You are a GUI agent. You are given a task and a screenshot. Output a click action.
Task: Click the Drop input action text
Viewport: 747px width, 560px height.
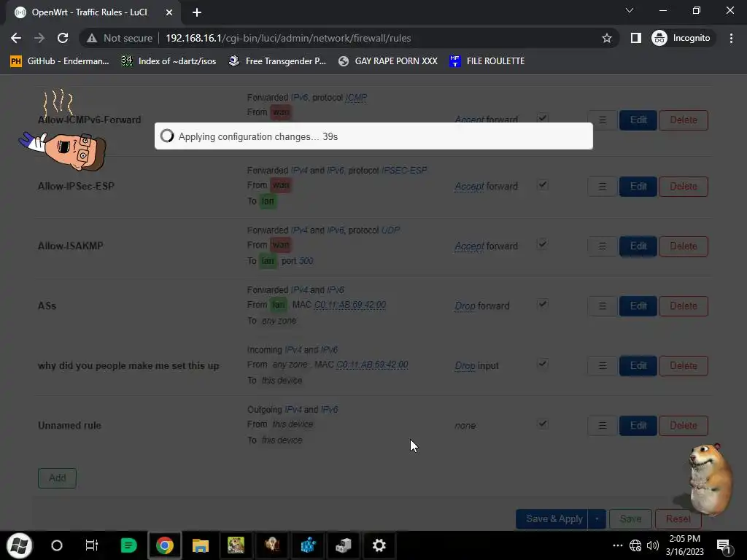point(476,366)
